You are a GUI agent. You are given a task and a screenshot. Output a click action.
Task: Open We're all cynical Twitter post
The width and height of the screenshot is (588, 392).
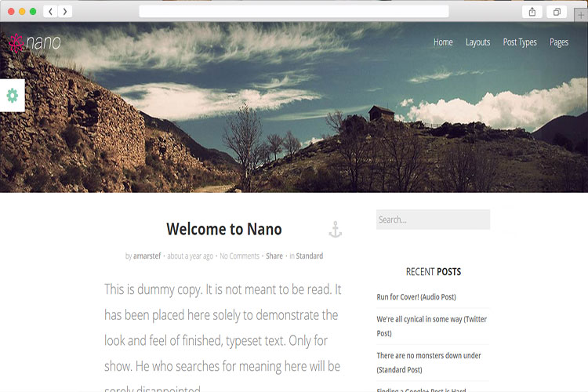pos(432,326)
